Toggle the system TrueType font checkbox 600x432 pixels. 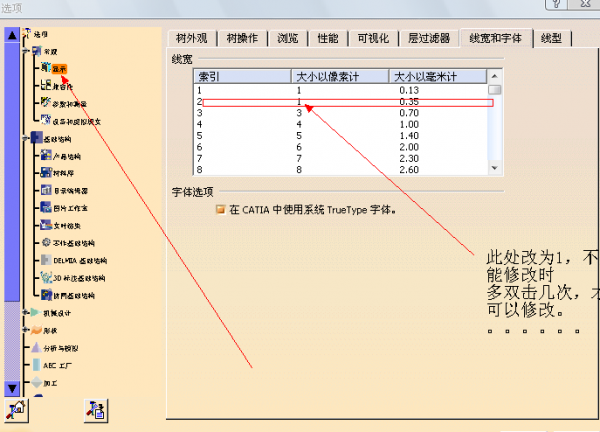click(221, 209)
